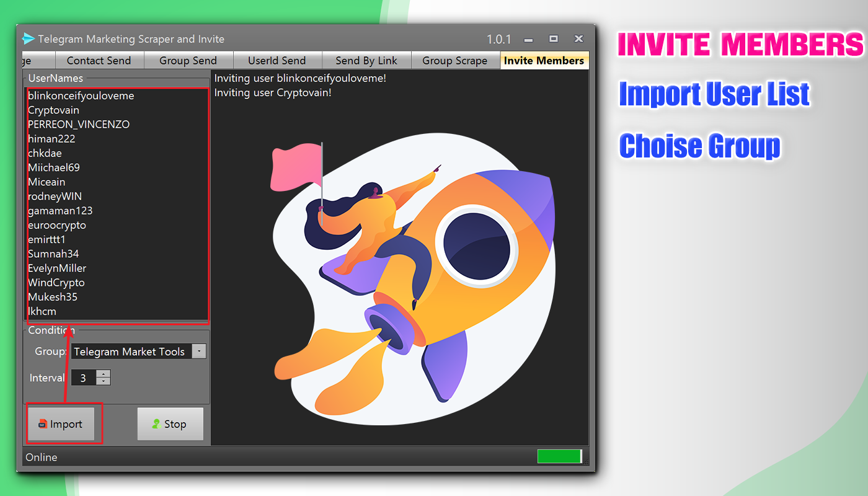
Task: Click the Interval number input field
Action: tap(84, 378)
